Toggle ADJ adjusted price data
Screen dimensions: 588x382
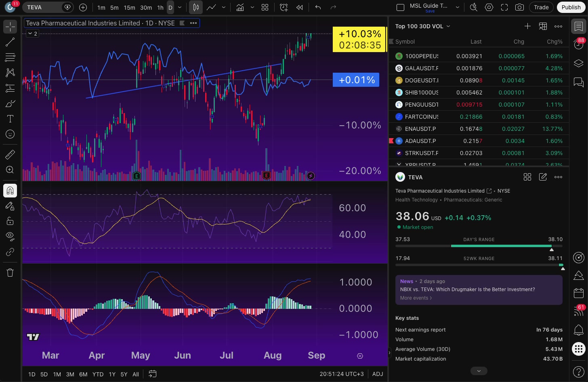click(x=378, y=374)
